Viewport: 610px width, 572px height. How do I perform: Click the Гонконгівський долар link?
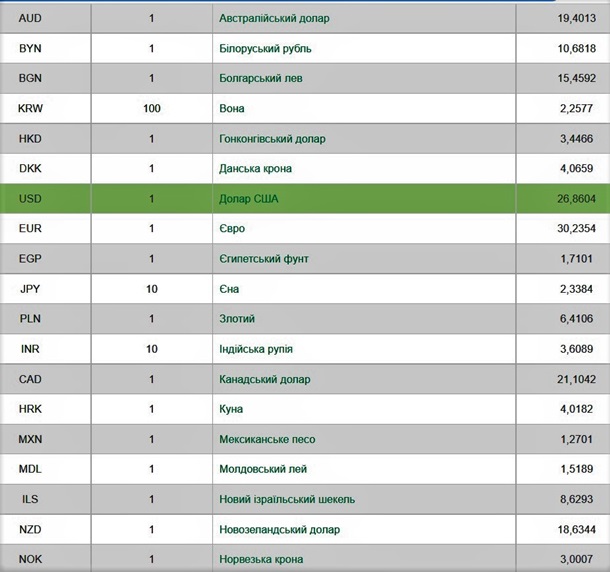point(272,139)
